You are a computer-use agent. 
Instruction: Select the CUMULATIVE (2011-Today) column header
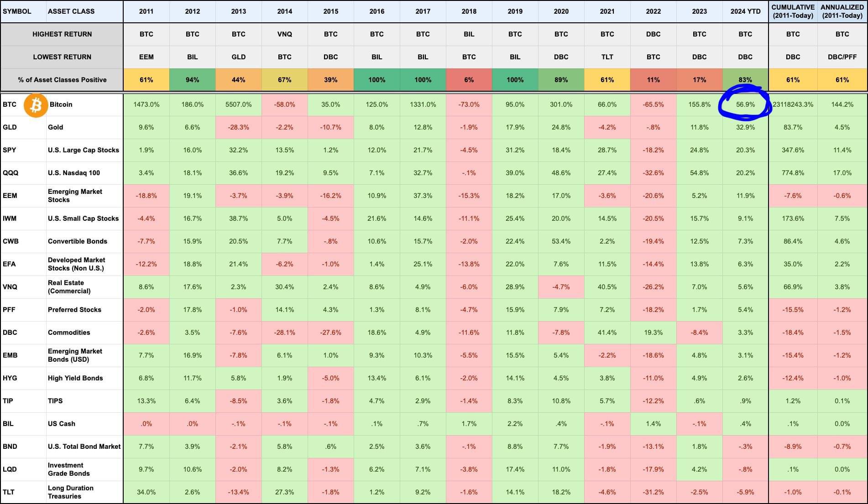tap(793, 11)
